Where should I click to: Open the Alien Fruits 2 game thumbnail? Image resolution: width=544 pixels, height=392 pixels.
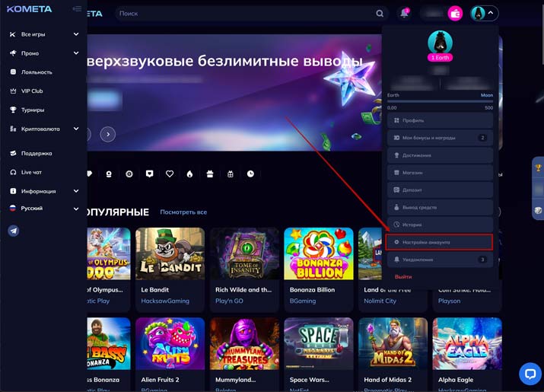170,344
